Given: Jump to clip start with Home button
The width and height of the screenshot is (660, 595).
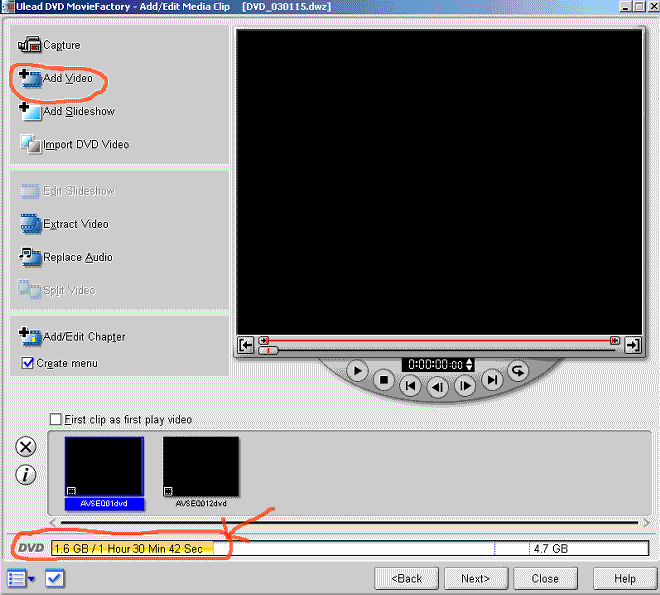Looking at the screenshot, I should pyautogui.click(x=410, y=386).
